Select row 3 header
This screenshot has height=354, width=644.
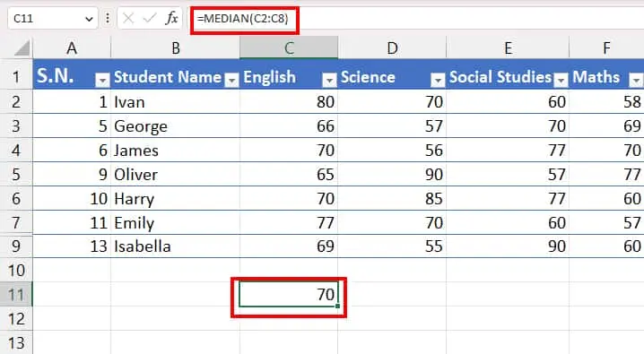point(16,126)
